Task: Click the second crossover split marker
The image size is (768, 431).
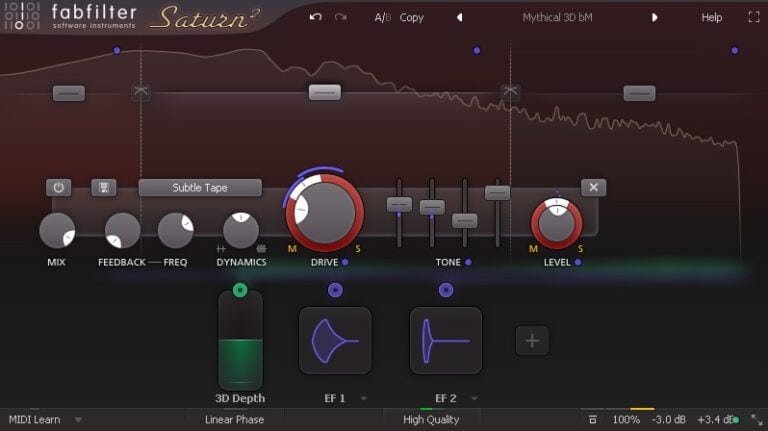Action: (x=510, y=92)
